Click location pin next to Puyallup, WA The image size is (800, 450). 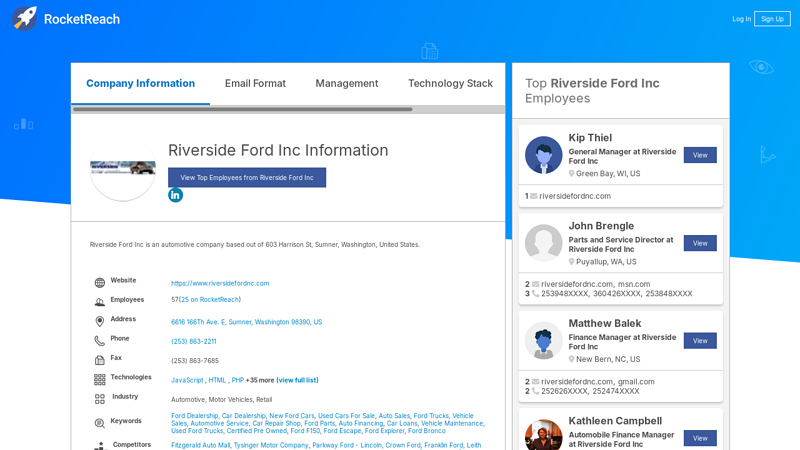click(x=571, y=262)
